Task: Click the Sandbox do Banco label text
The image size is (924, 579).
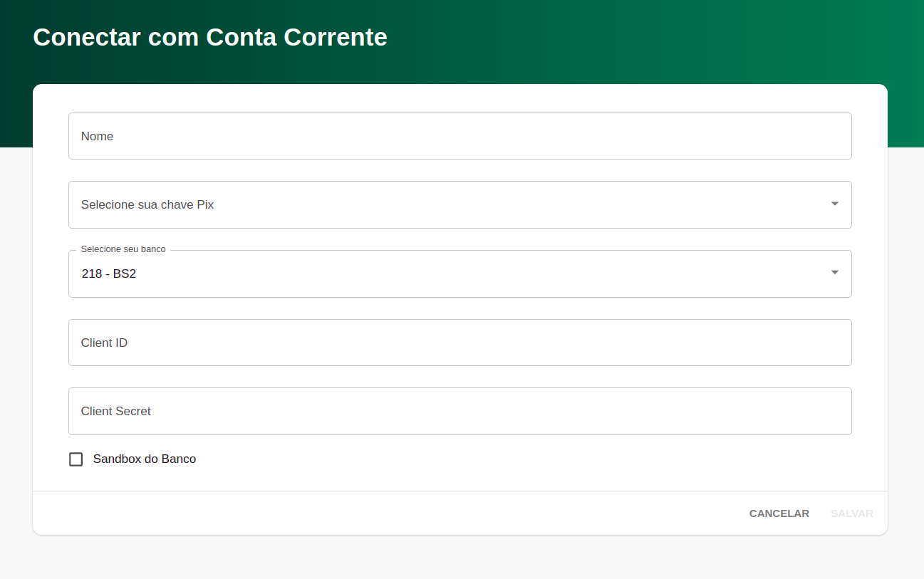Action: (145, 459)
